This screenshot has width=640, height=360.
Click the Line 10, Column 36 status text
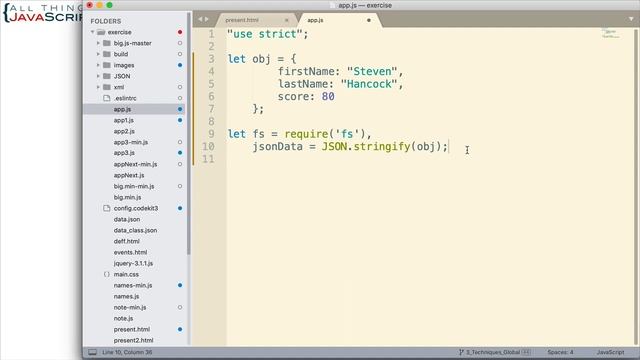tap(127, 352)
